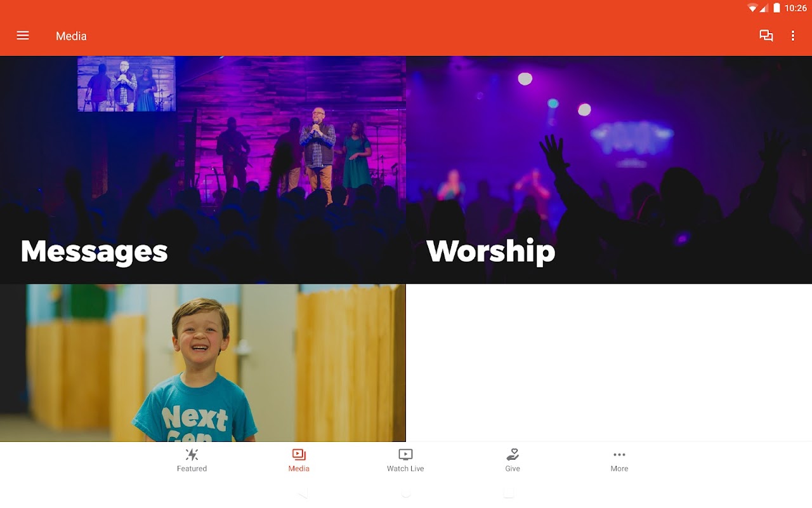Screen dimensions: 812x508
Task: Open the Messages media tile
Action: click(203, 170)
